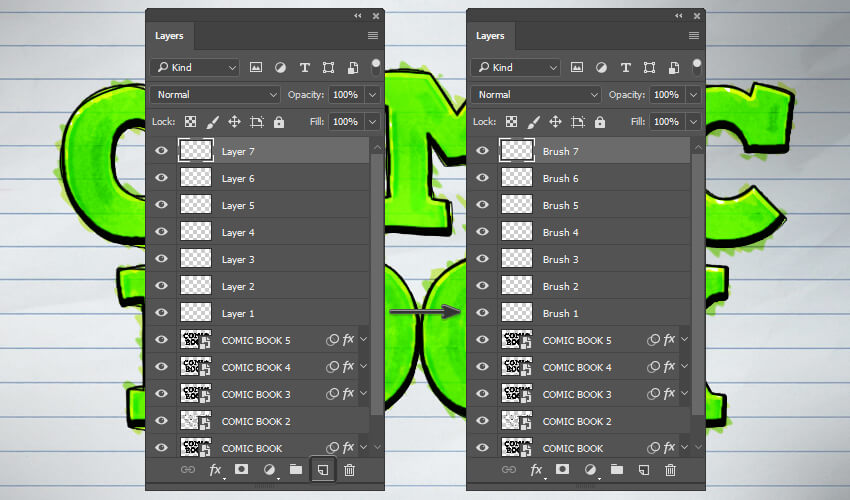The width and height of the screenshot is (850, 500).
Task: Open Fill dropdown arrow in left panel
Action: [372, 121]
